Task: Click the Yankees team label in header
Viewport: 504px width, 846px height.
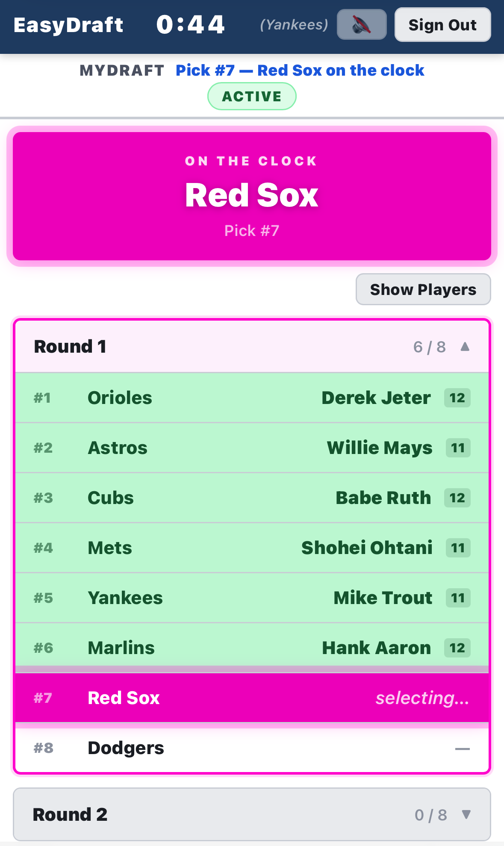Action: click(x=294, y=24)
